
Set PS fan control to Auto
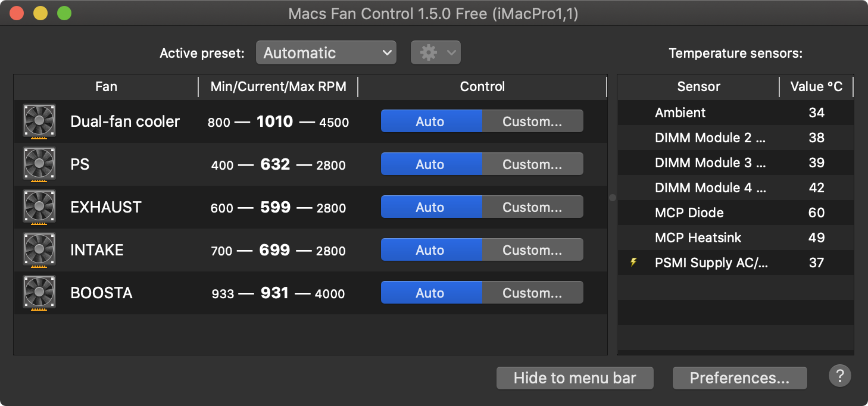pyautogui.click(x=431, y=164)
